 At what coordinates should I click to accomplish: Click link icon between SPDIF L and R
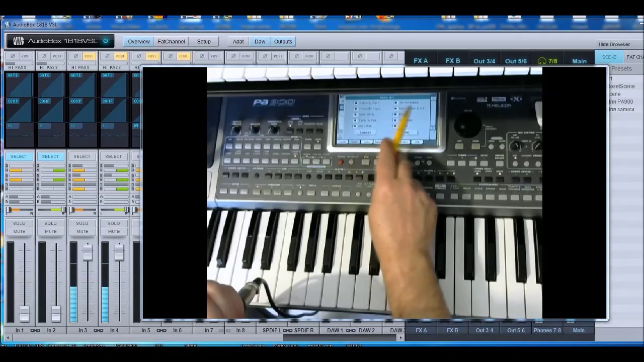coord(287,330)
